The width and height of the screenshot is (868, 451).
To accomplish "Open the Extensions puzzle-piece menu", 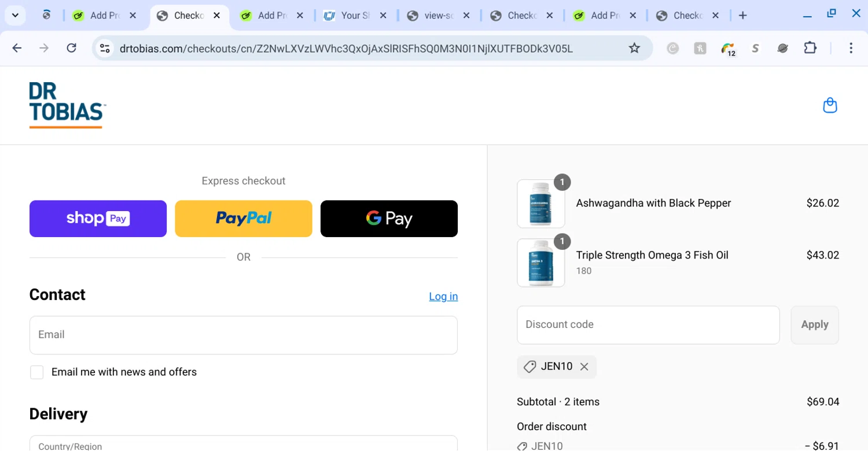I will click(x=810, y=48).
